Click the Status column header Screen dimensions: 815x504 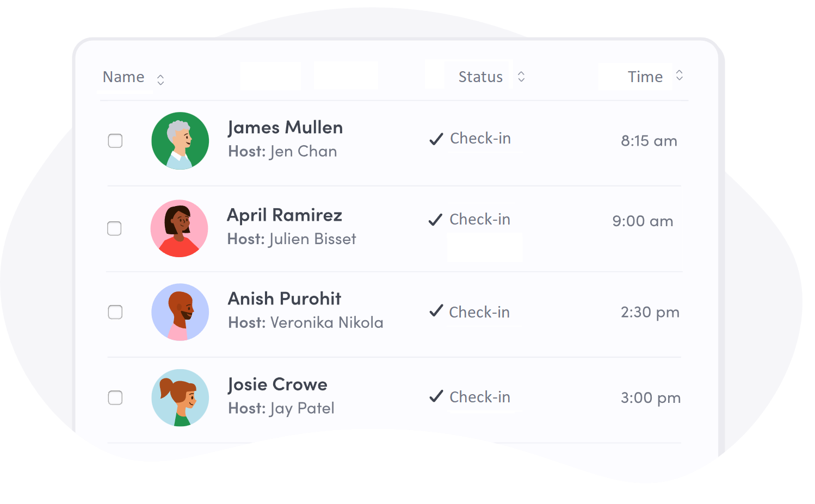(x=480, y=77)
